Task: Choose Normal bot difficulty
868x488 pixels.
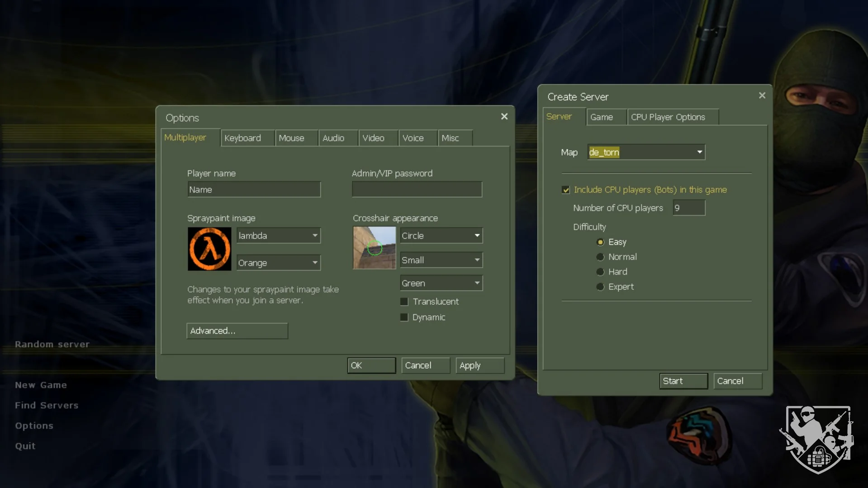Action: click(x=600, y=257)
